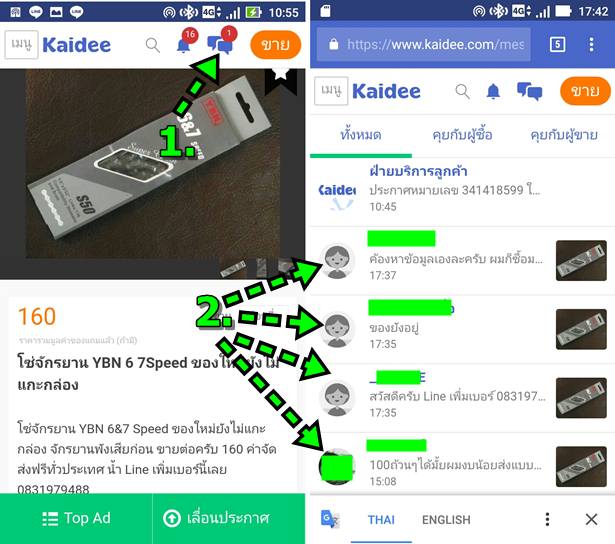This screenshot has height=544, width=615.
Task: Switch translation to ENGLISH
Action: click(446, 520)
